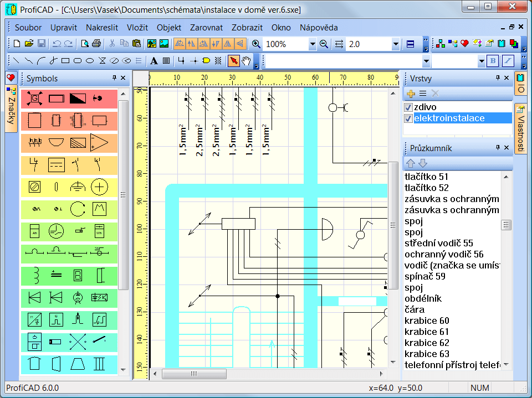Image resolution: width=532 pixels, height=398 pixels.
Task: Open the font size dropdown
Action: point(482,61)
